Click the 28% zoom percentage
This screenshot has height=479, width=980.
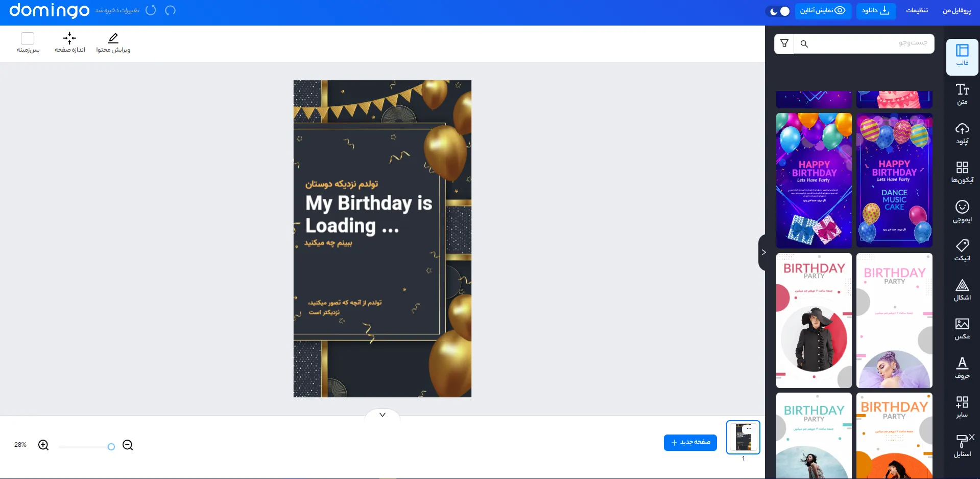(x=20, y=445)
